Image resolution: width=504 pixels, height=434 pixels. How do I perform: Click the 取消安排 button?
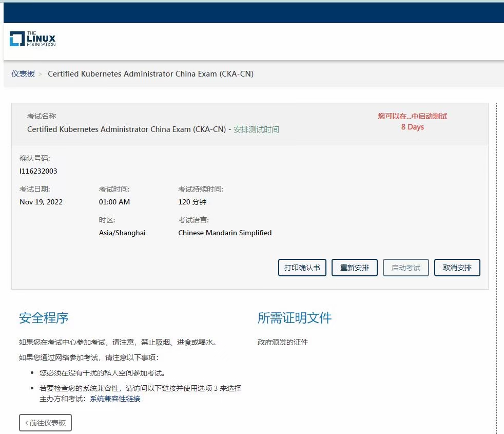tap(457, 268)
